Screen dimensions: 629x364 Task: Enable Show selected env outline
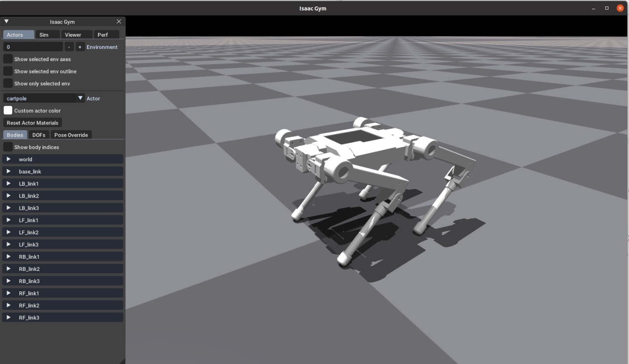click(x=7, y=71)
